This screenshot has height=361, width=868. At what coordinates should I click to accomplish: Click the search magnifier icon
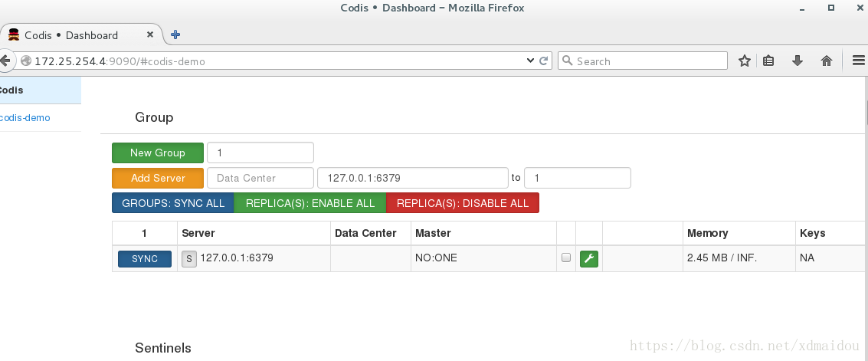[567, 61]
